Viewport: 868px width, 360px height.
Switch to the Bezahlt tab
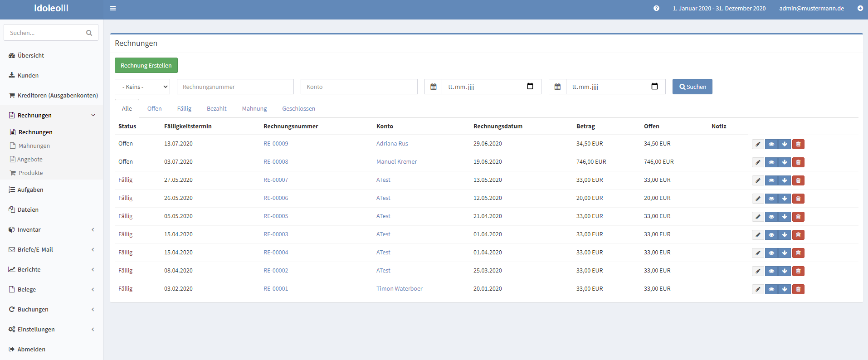coord(216,109)
